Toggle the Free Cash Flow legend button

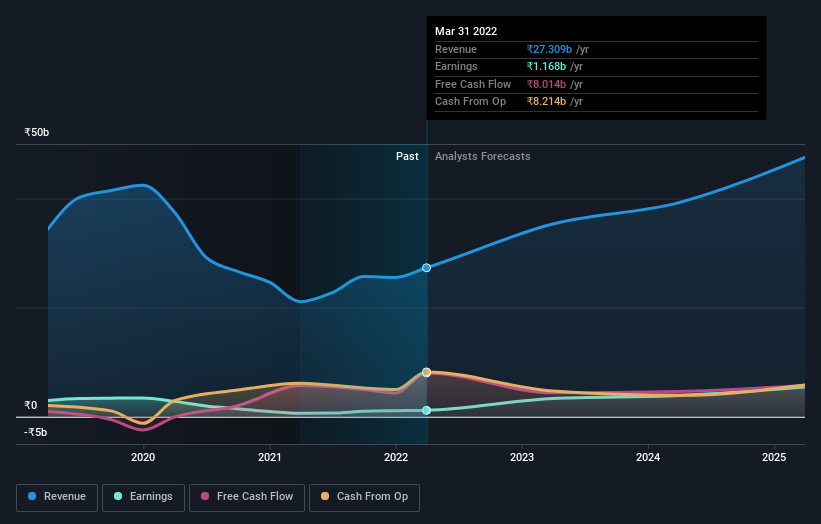tap(247, 497)
